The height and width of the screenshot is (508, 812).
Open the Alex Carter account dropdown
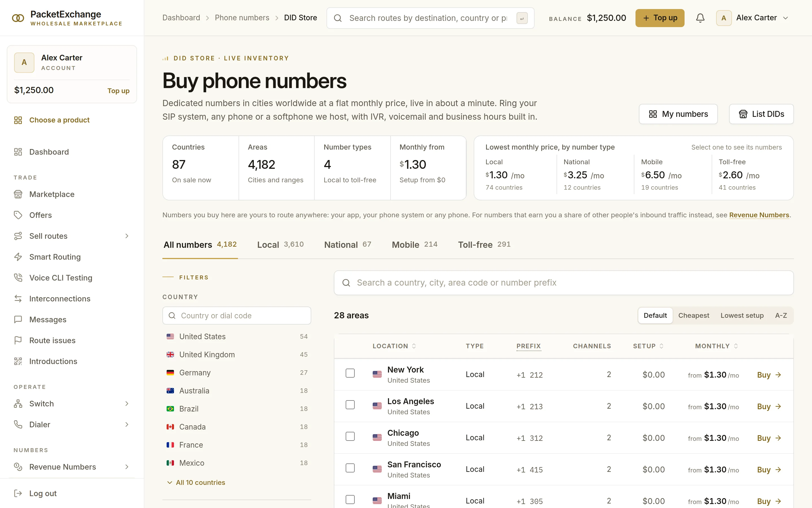(752, 18)
